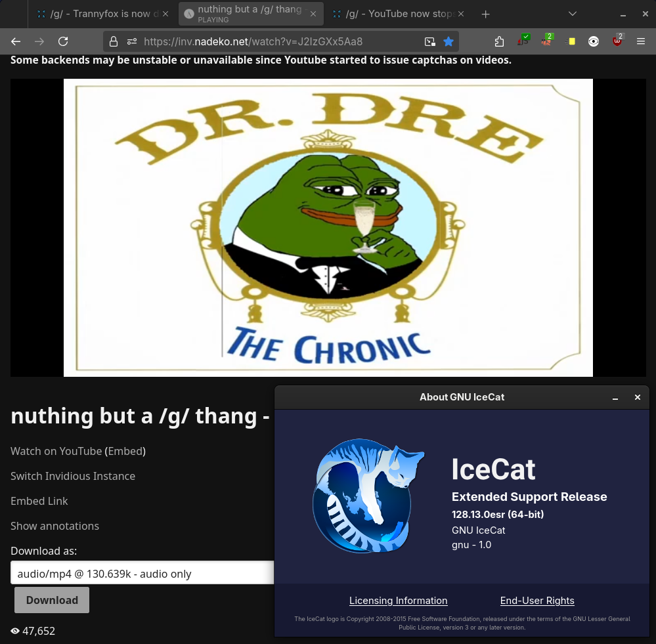
Task: Open the JS extension with green checkmark
Action: tap(523, 41)
